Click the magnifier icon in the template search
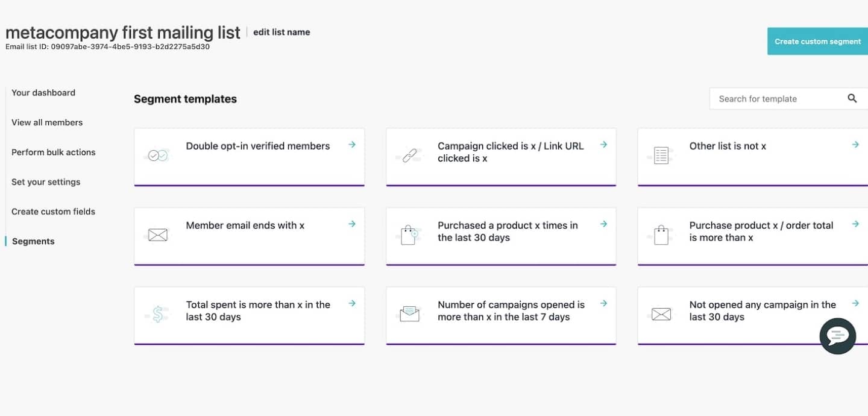This screenshot has width=868, height=416. tap(852, 98)
